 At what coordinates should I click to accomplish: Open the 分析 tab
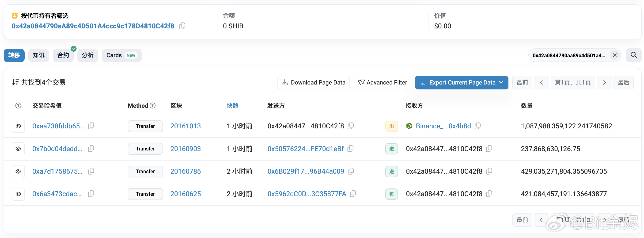tap(88, 55)
